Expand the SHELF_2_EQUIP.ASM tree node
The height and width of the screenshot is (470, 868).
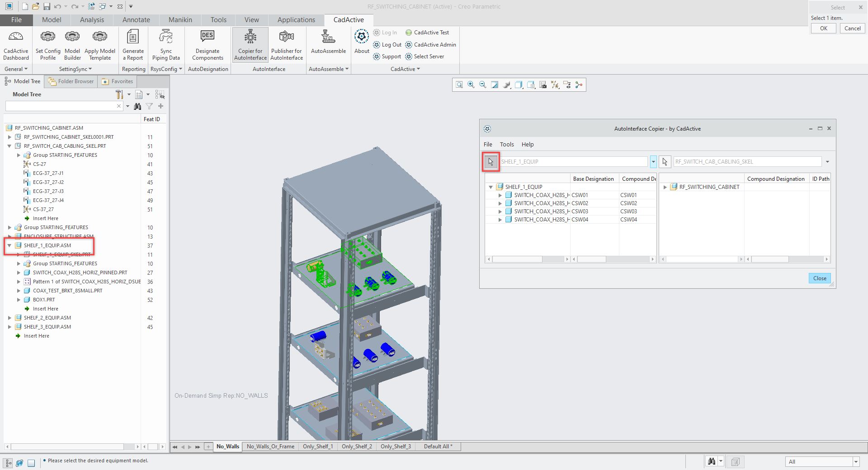tap(9, 318)
